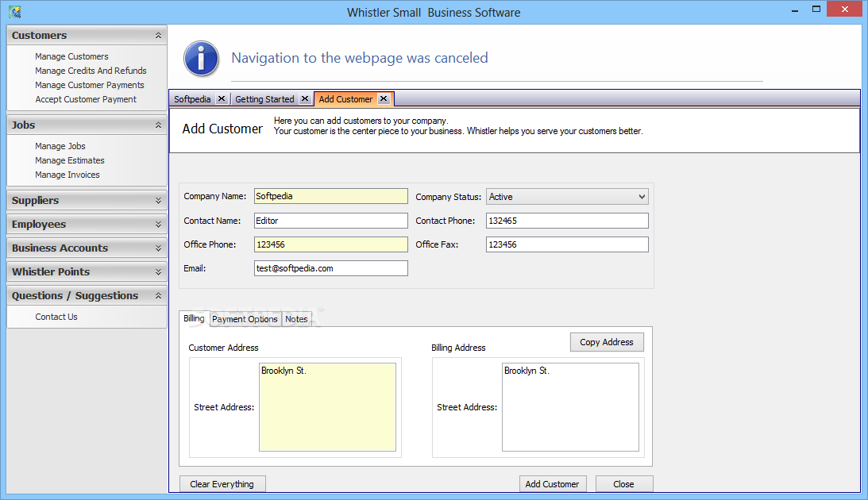Click the Office Fax field
Image resolution: width=868 pixels, height=500 pixels.
click(x=567, y=244)
